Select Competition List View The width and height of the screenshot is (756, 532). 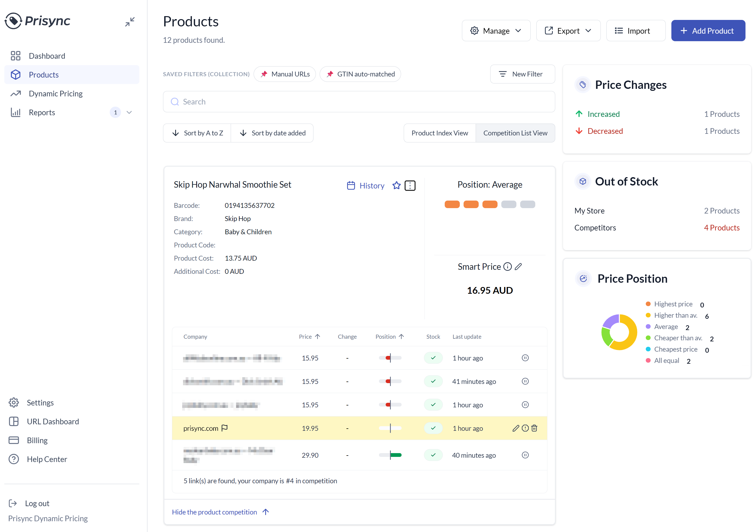pyautogui.click(x=515, y=133)
